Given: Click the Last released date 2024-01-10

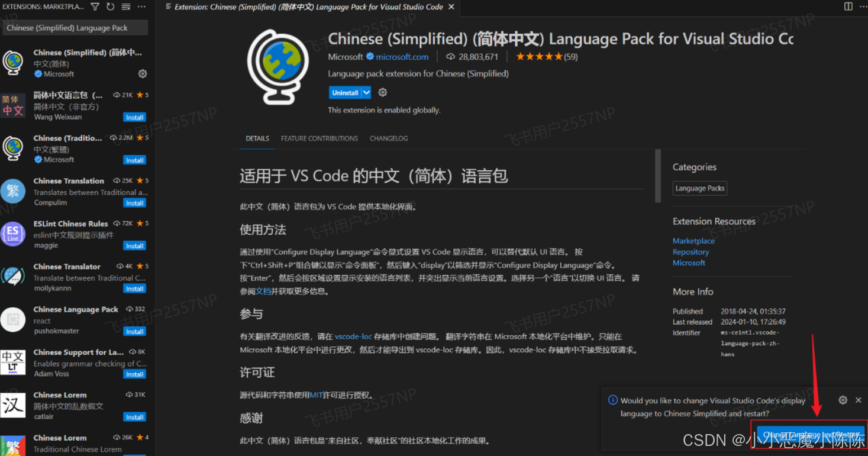Looking at the screenshot, I should (753, 322).
